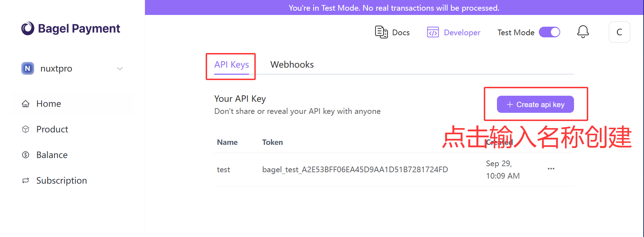Click the Create api key button
The width and height of the screenshot is (644, 237).
tap(535, 104)
